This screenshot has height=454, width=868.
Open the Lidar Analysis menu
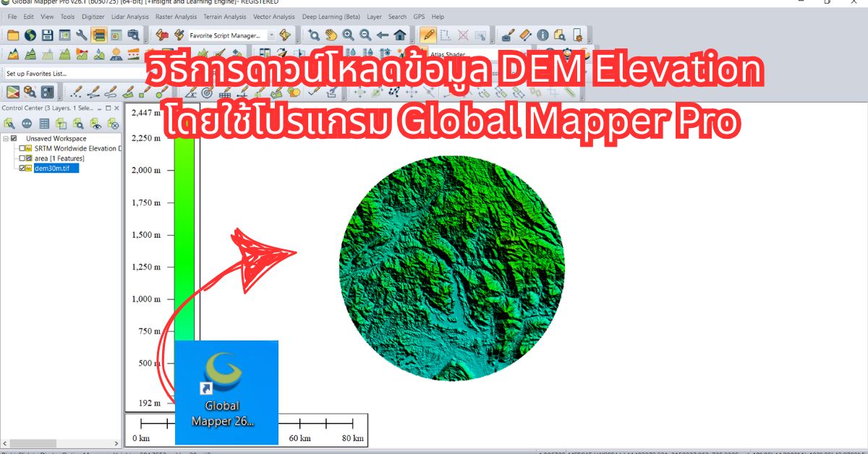pyautogui.click(x=130, y=17)
